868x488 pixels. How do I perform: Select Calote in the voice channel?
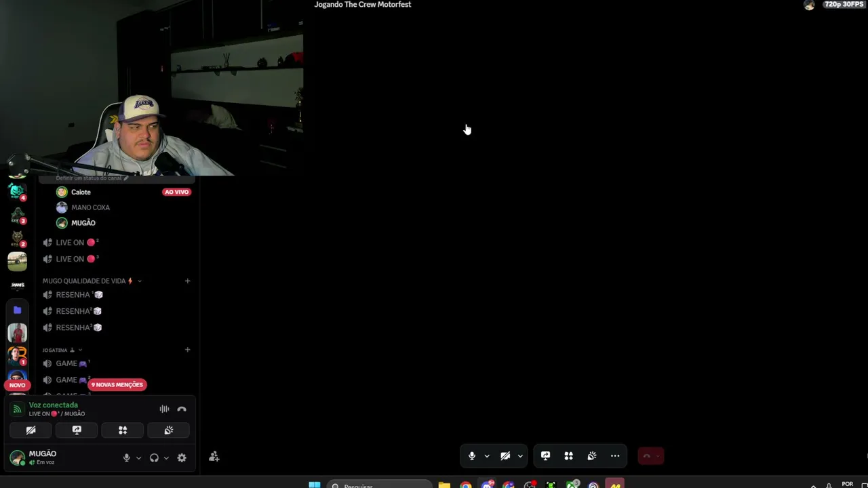[x=81, y=192]
